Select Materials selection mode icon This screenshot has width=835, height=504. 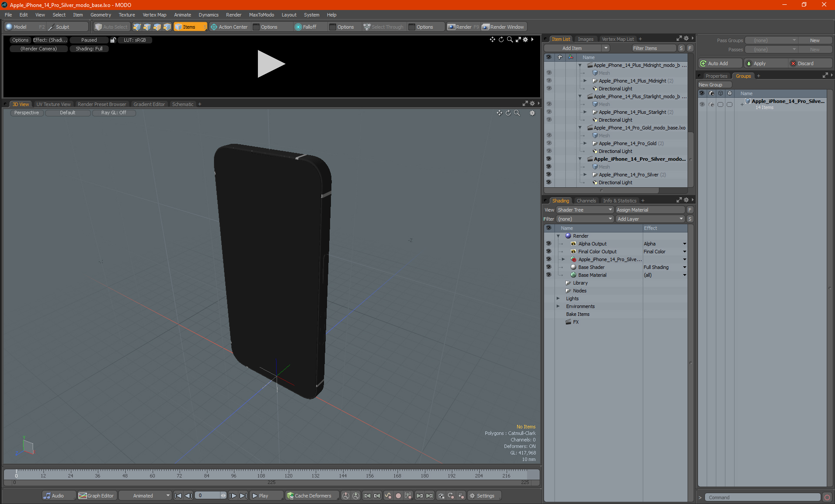[x=167, y=27]
